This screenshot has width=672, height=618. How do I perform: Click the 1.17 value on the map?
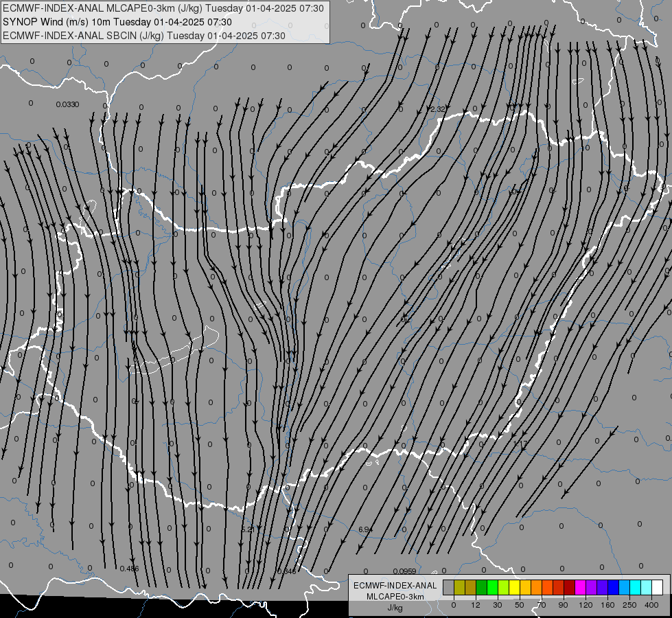coord(520,444)
